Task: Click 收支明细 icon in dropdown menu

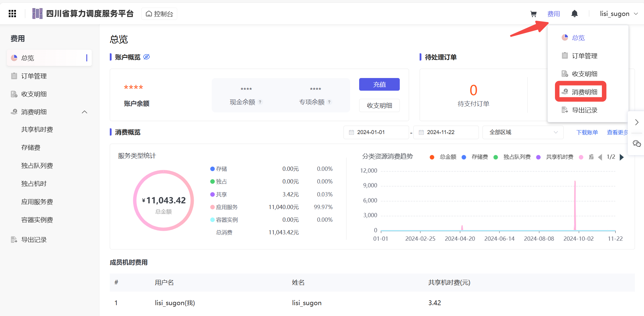Action: [x=565, y=74]
